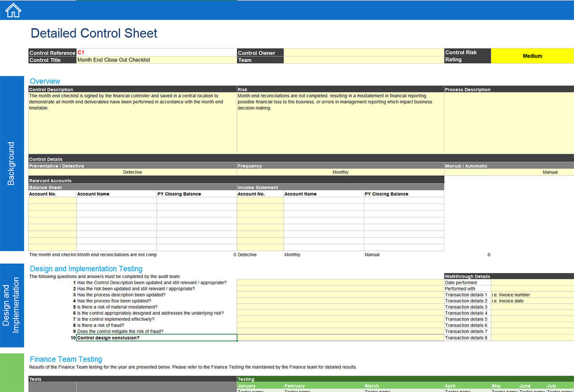Open the Design and Implementation sidebar tab
574x392 pixels.
coord(12,304)
